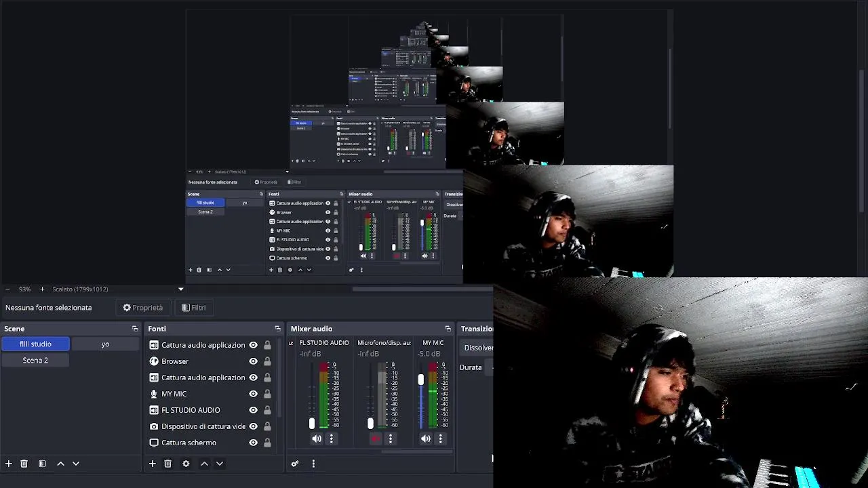The width and height of the screenshot is (868, 488).
Task: Toggle visibility of FL STUDIO AUDIO source
Action: (x=254, y=410)
